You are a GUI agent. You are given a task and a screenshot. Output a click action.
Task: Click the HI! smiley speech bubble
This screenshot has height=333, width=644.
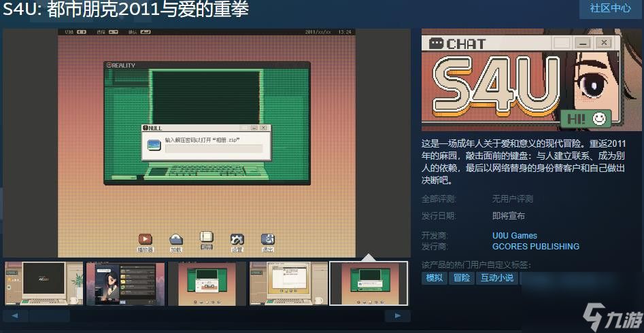pyautogui.click(x=586, y=119)
